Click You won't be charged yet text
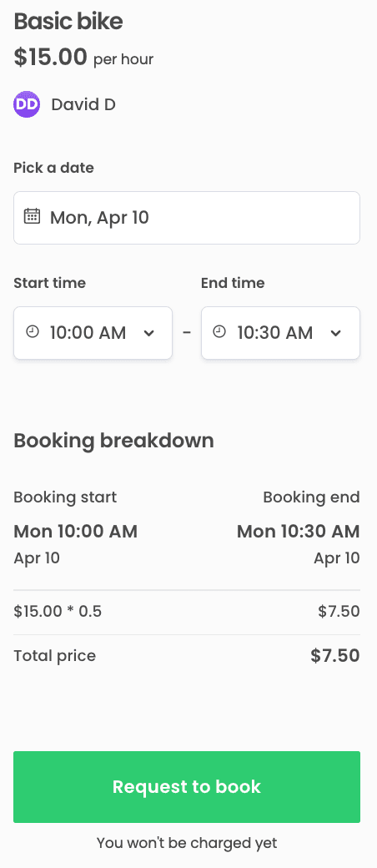Viewport: 377px width, 868px height. pos(187,843)
